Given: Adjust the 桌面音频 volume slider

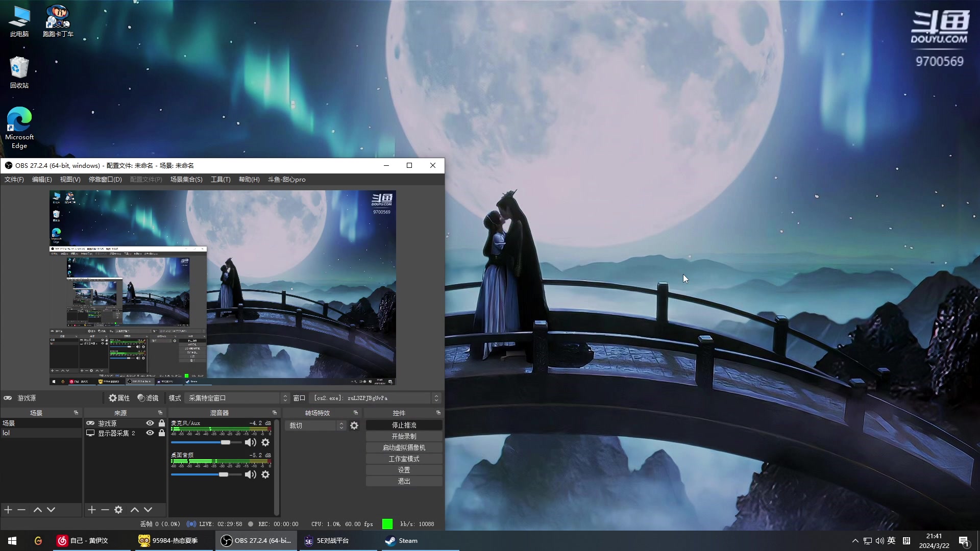Looking at the screenshot, I should tap(206, 474).
